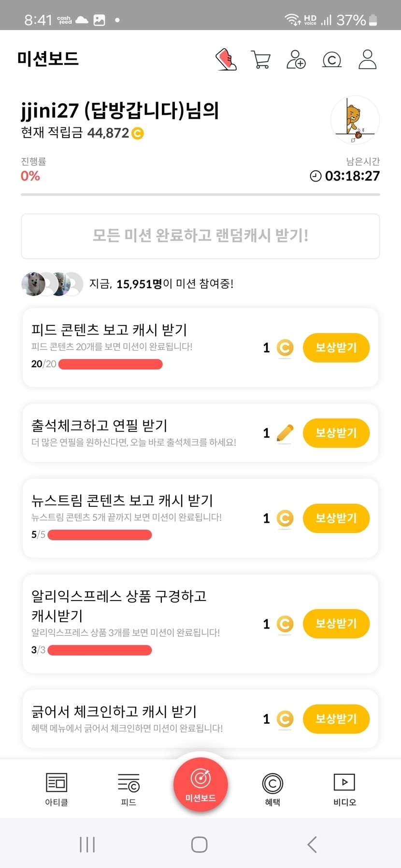
Task: Open the cash coin icon in header
Action: click(x=331, y=60)
